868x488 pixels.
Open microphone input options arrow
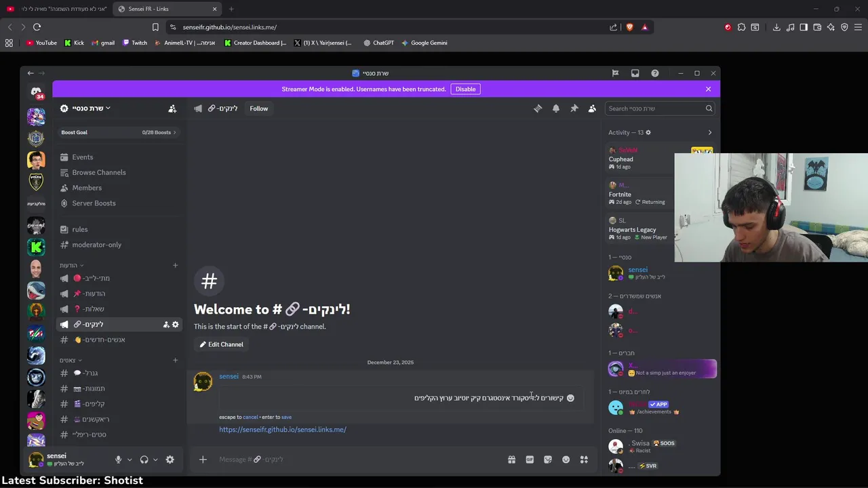tap(130, 460)
